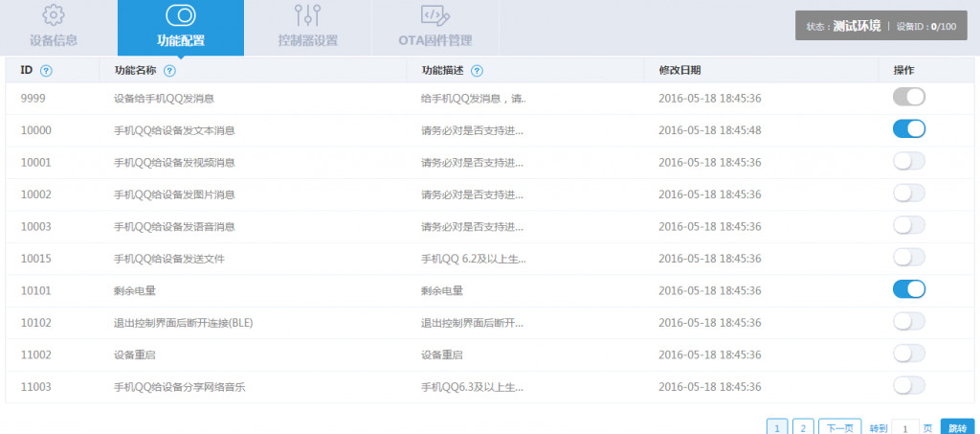The width and height of the screenshot is (980, 434).
Task: Click function name 设备给手机QQ发消息
Action: click(x=165, y=98)
